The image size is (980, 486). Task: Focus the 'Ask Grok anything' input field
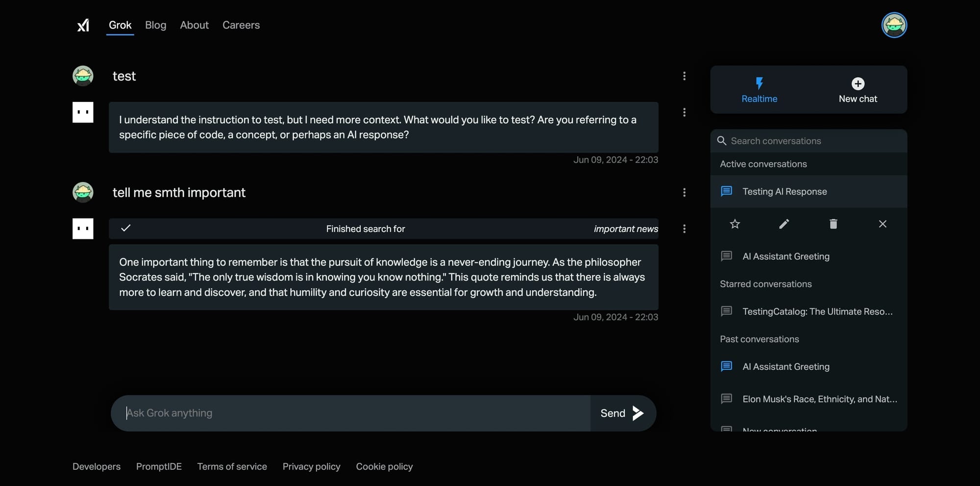[x=351, y=413]
